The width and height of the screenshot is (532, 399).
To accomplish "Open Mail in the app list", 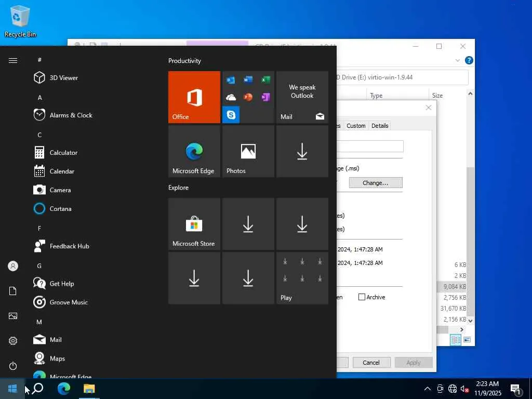I will click(x=47, y=340).
